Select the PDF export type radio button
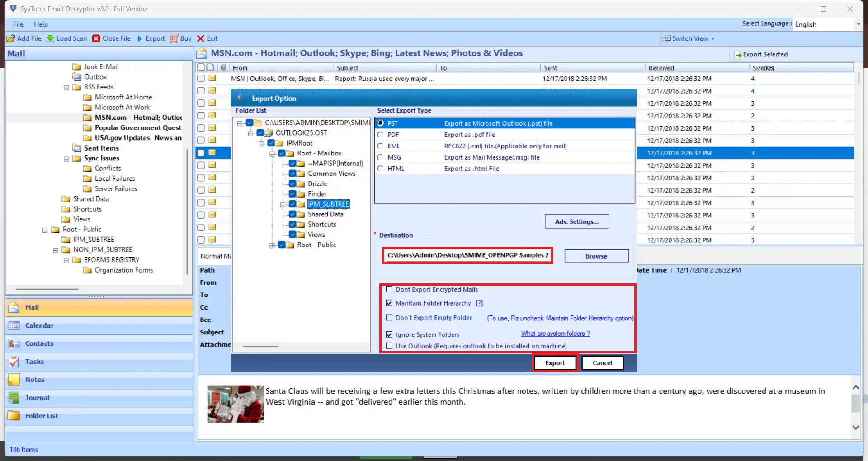868x461 pixels. point(380,134)
